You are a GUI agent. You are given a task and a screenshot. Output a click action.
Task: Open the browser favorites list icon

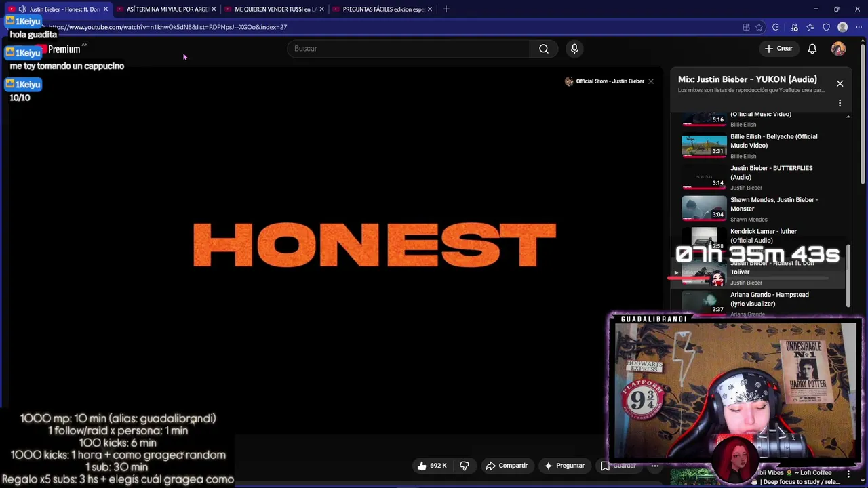[x=810, y=27]
